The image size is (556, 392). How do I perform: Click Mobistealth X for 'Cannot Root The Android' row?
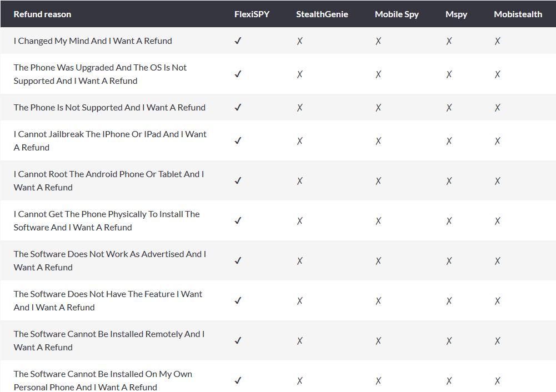tap(498, 181)
